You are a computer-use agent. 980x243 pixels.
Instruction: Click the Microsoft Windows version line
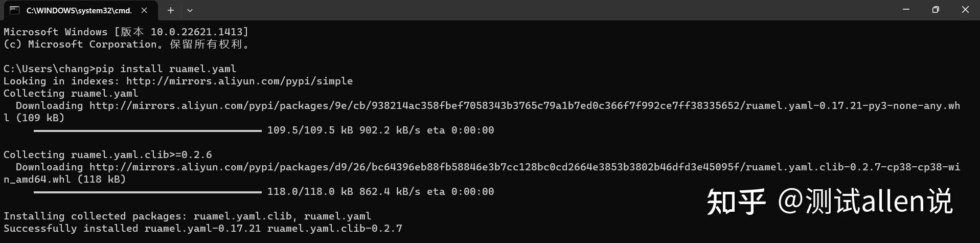click(x=126, y=32)
